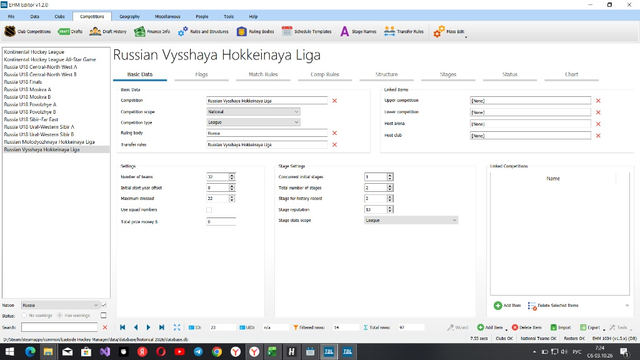The height and width of the screenshot is (360, 640).
Task: Open Stage stats scope dropdown
Action: pos(411,220)
